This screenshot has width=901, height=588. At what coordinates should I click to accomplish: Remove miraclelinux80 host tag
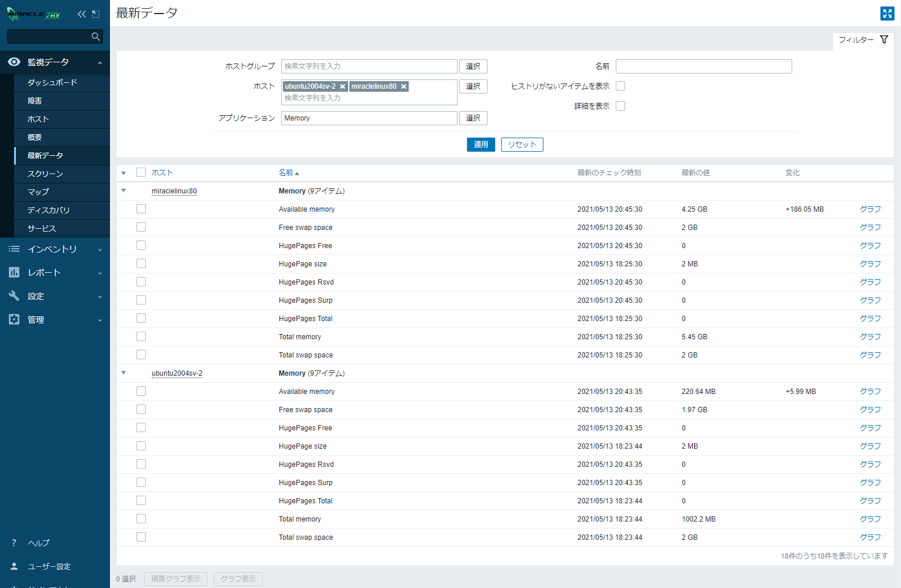(403, 86)
